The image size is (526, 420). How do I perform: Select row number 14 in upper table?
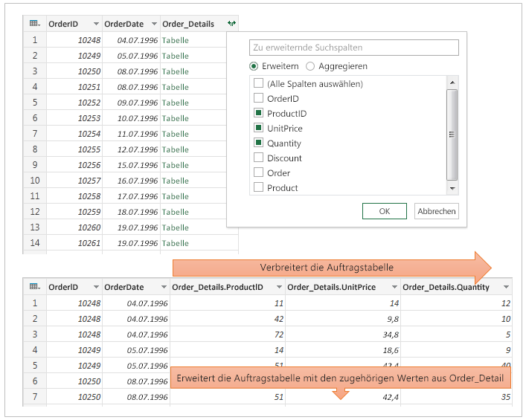(x=35, y=242)
